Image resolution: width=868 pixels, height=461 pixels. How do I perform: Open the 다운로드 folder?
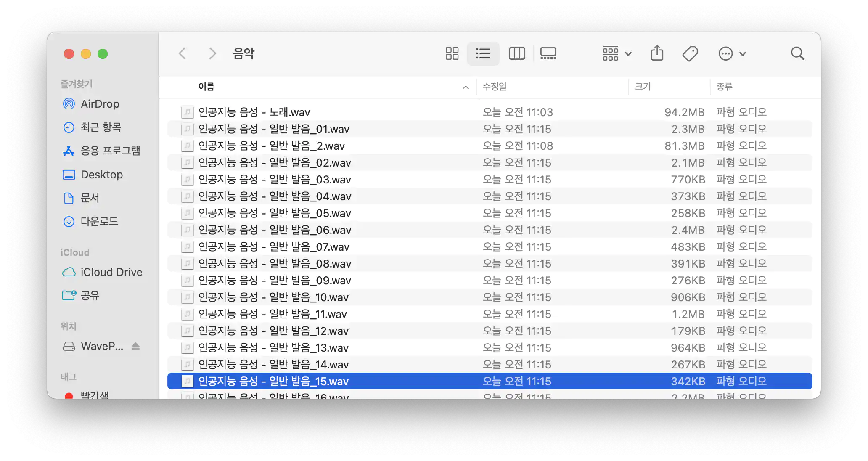click(100, 221)
